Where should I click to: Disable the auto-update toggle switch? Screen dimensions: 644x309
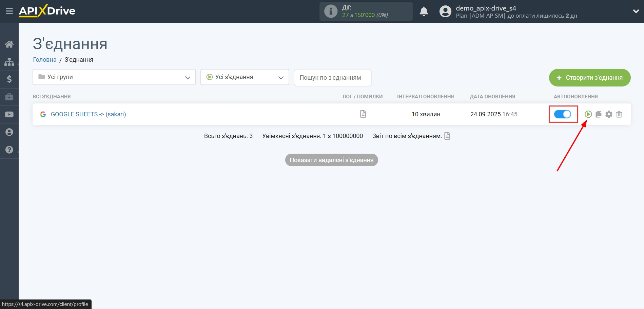563,114
